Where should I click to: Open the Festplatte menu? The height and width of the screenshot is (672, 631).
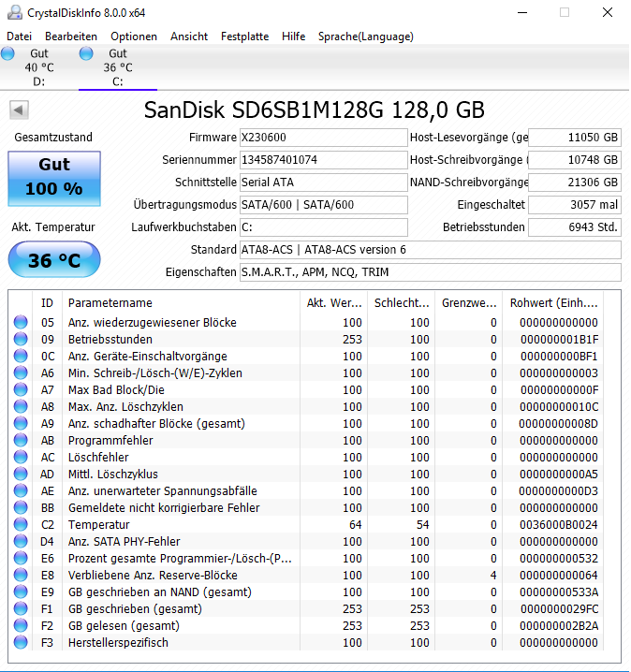pyautogui.click(x=244, y=37)
